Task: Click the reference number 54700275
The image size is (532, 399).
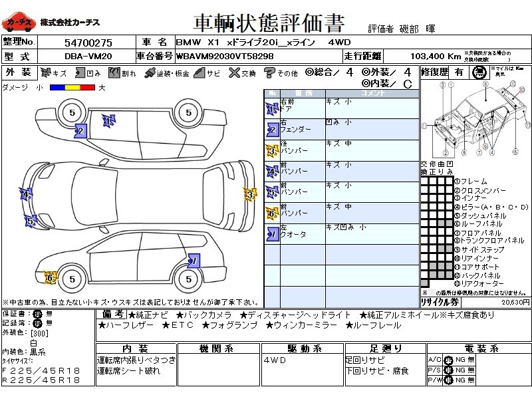Action: coord(88,43)
